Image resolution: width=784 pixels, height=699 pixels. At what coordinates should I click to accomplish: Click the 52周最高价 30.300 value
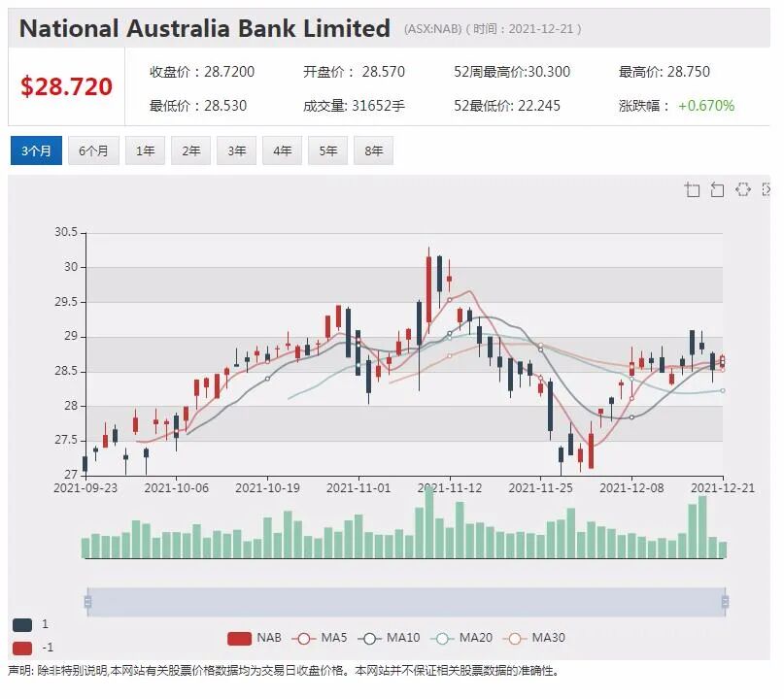pos(512,72)
